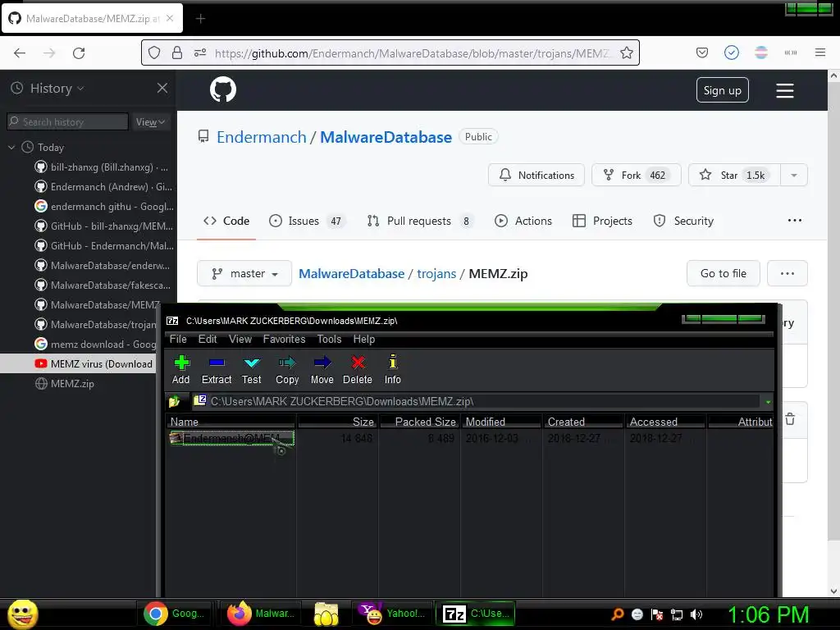Go back in the Firefox browser
The image size is (840, 630).
20,53
